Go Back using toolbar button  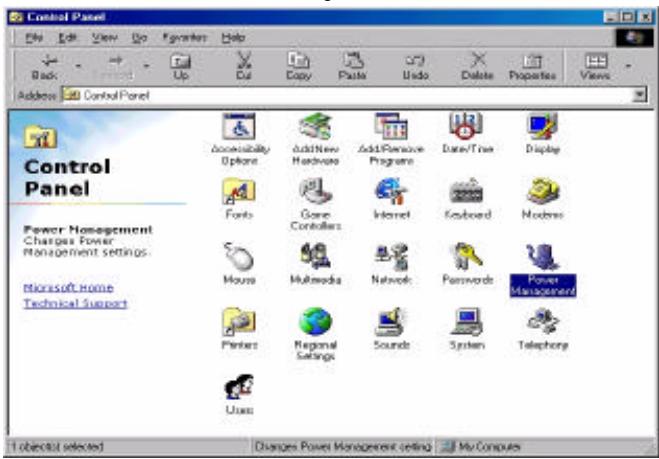pyautogui.click(x=44, y=67)
